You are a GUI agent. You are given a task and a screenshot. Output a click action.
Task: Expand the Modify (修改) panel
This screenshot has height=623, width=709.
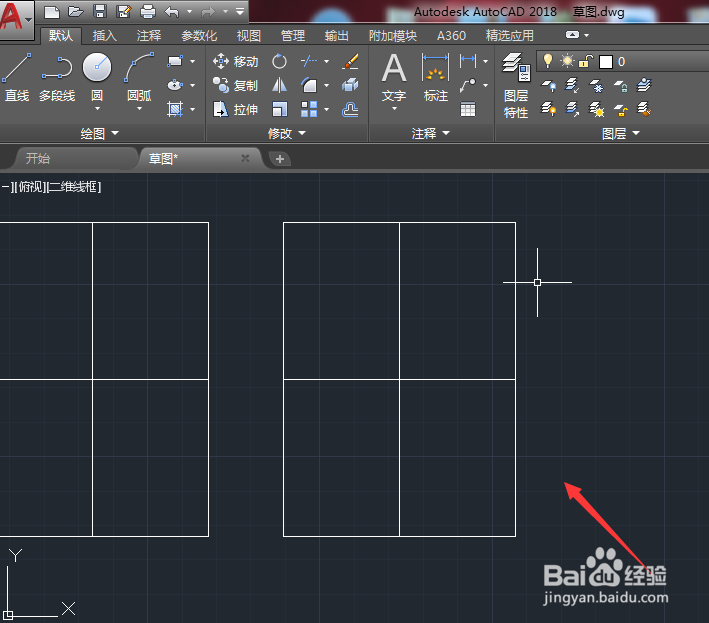(x=287, y=133)
